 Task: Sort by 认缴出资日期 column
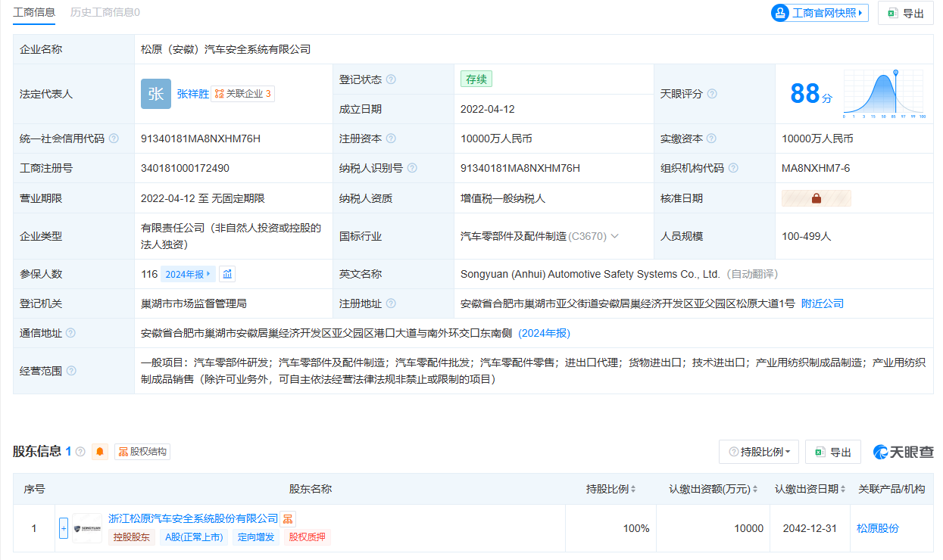point(809,489)
